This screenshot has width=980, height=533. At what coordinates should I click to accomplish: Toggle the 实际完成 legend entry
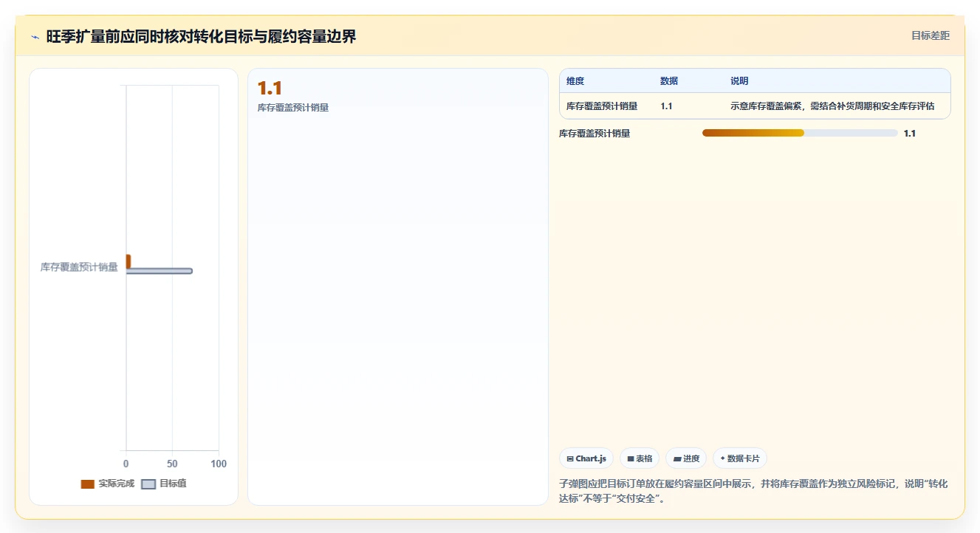click(x=108, y=484)
